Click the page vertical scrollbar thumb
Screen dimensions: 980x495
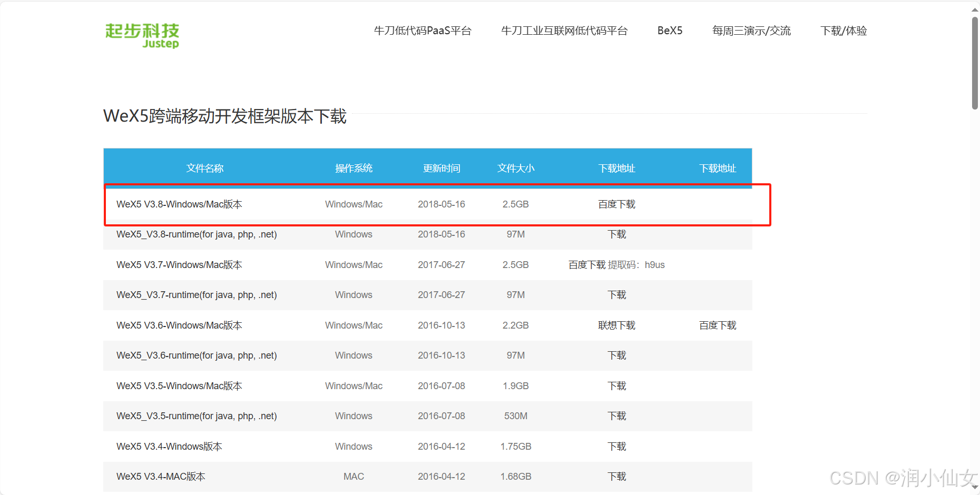click(975, 63)
